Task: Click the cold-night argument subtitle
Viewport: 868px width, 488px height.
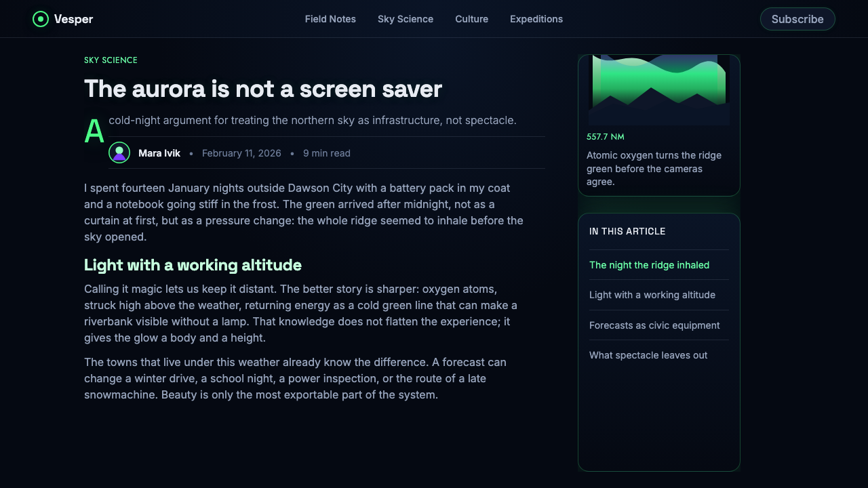Action: (313, 121)
